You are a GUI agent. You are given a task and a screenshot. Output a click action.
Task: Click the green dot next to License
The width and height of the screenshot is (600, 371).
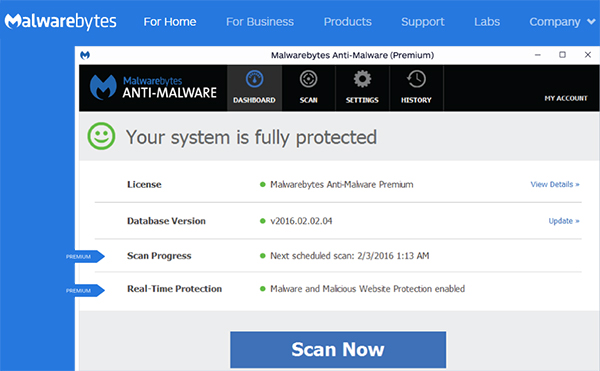pos(262,184)
